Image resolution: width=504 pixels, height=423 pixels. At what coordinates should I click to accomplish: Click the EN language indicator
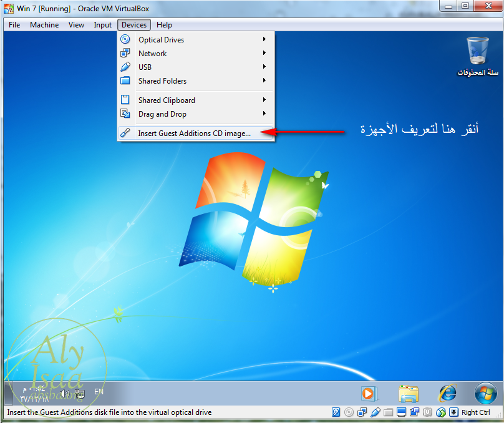tap(99, 392)
